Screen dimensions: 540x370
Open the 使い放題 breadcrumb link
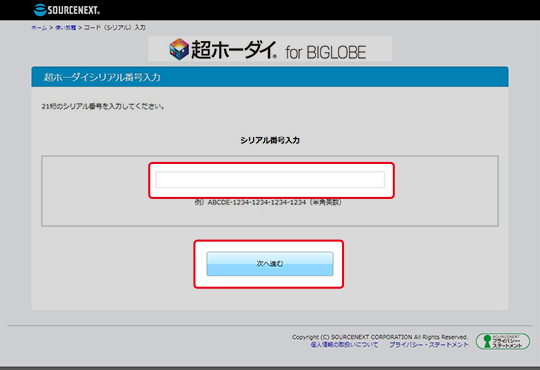(x=65, y=28)
